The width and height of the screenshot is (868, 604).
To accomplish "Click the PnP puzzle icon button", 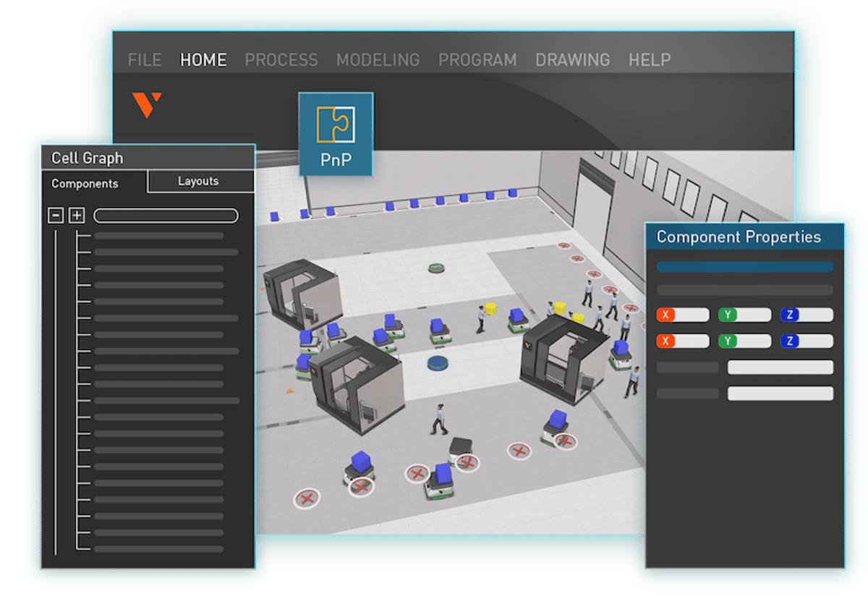I will point(336,135).
